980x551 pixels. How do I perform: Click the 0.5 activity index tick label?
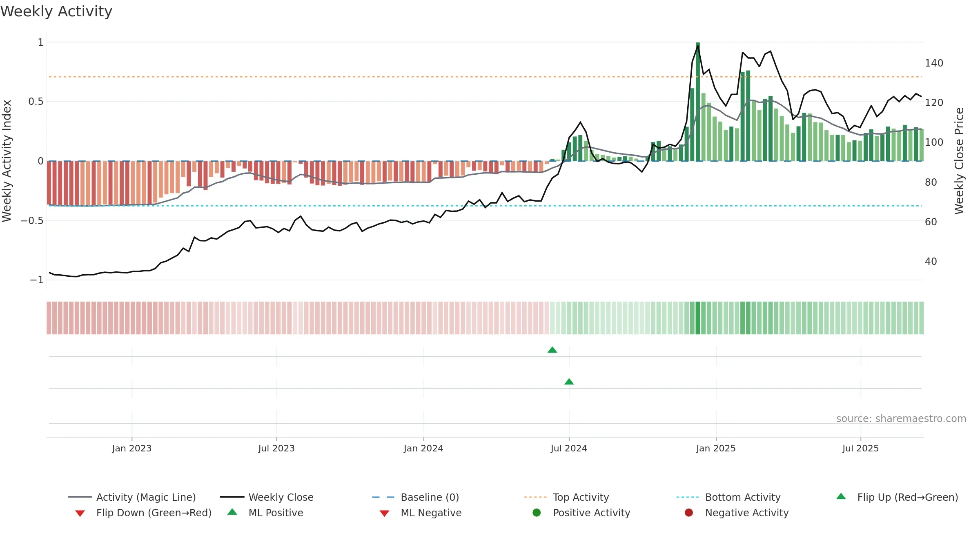(36, 102)
